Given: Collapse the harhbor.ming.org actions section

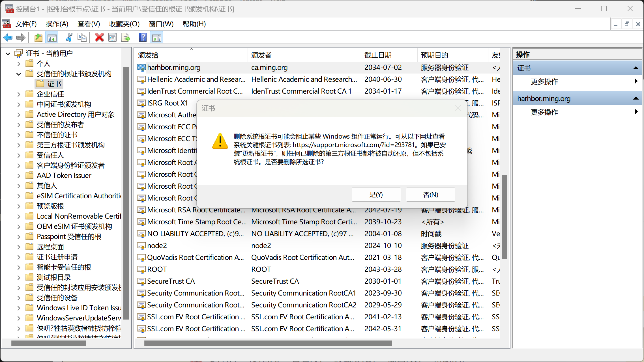Looking at the screenshot, I should pos(636,98).
